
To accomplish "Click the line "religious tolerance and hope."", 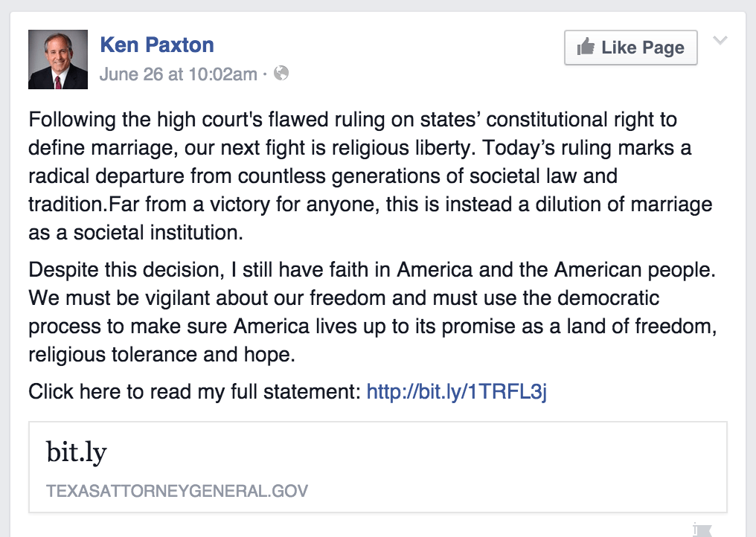I will [x=162, y=355].
